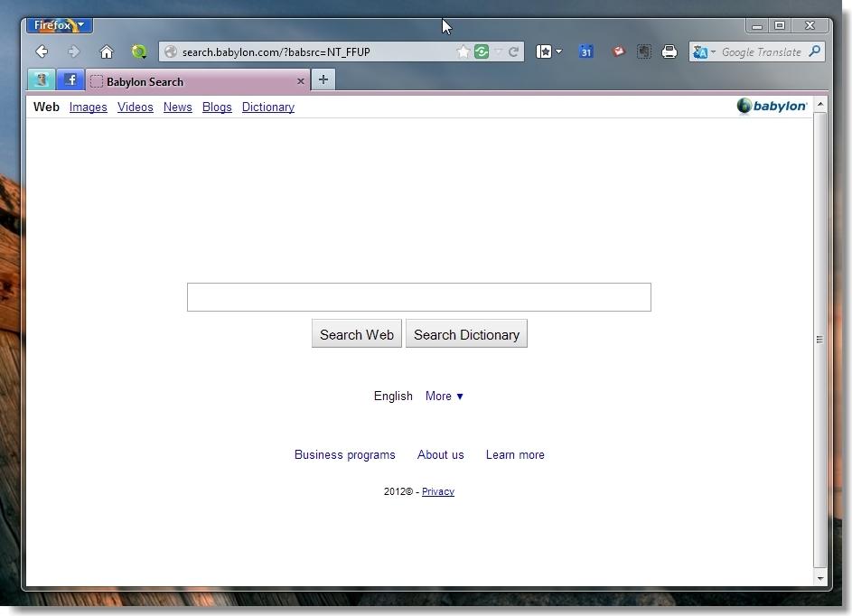Print the page with printer icon
Viewport: 852px width, 616px height.
pyautogui.click(x=669, y=51)
